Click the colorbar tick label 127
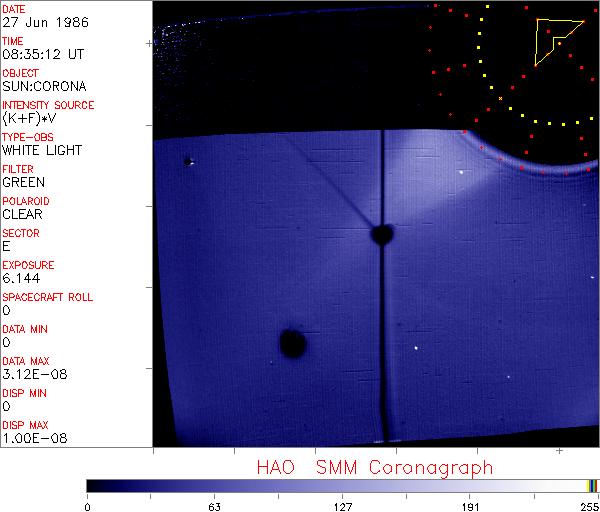600x512 pixels. tap(342, 507)
